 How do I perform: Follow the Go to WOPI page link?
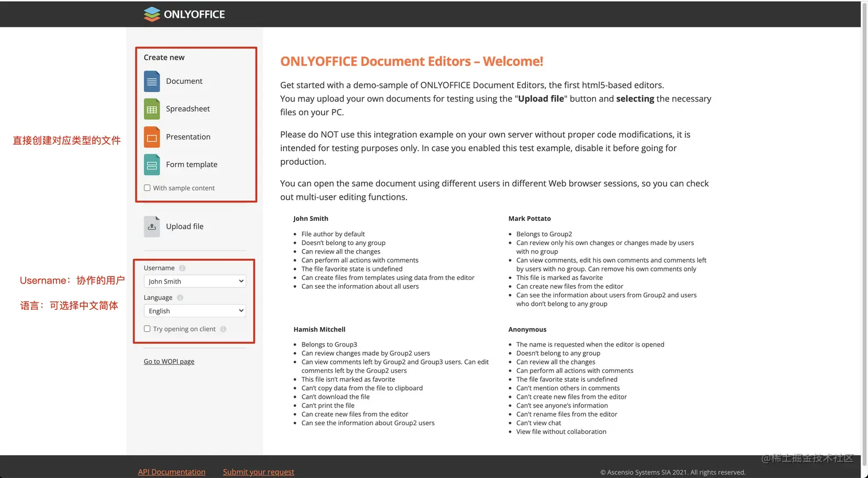(x=169, y=361)
